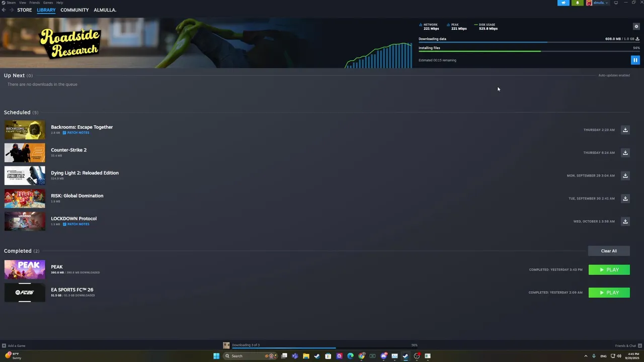The height and width of the screenshot is (362, 644).
Task: Click the Completed section header
Action: (22, 251)
